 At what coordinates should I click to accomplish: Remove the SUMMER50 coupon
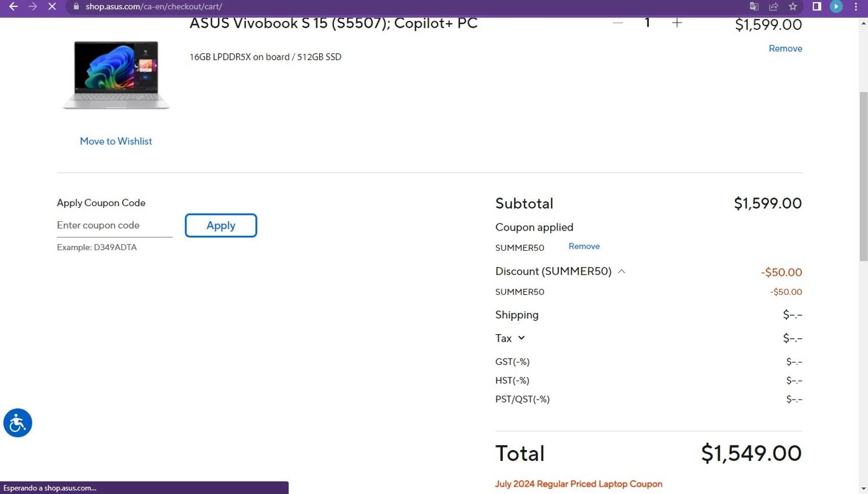pos(584,246)
